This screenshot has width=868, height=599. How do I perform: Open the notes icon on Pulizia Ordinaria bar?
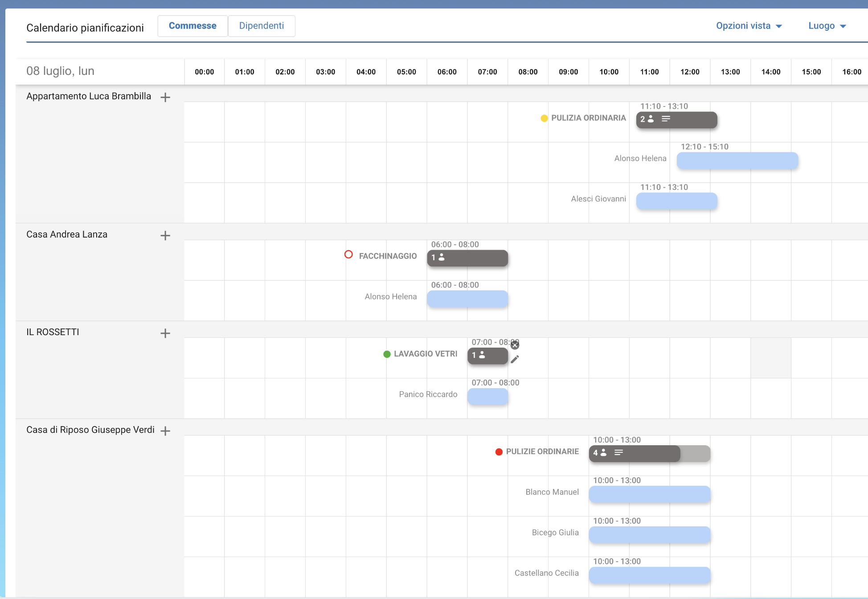point(666,119)
